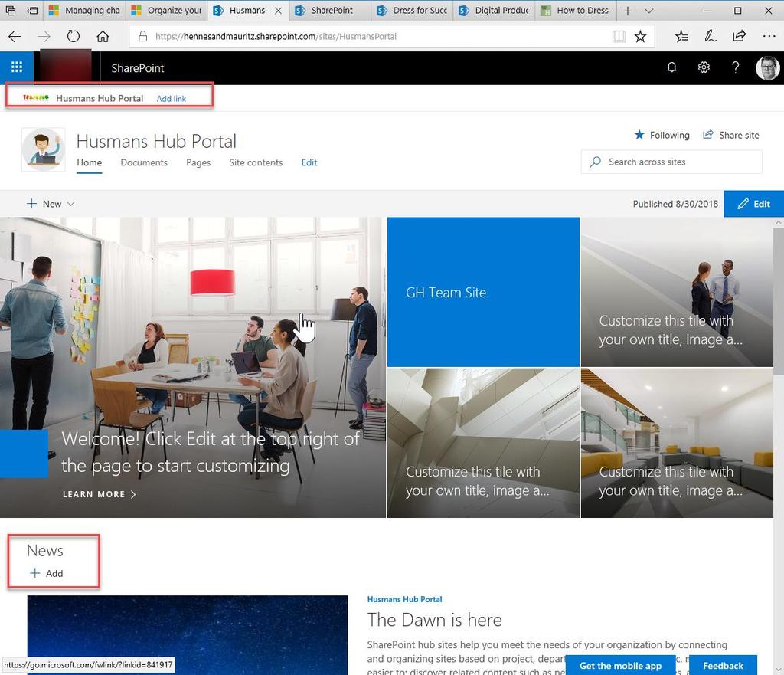Click the site lock icon in address bar
Viewport: 784px width, 675px height.
point(142,36)
